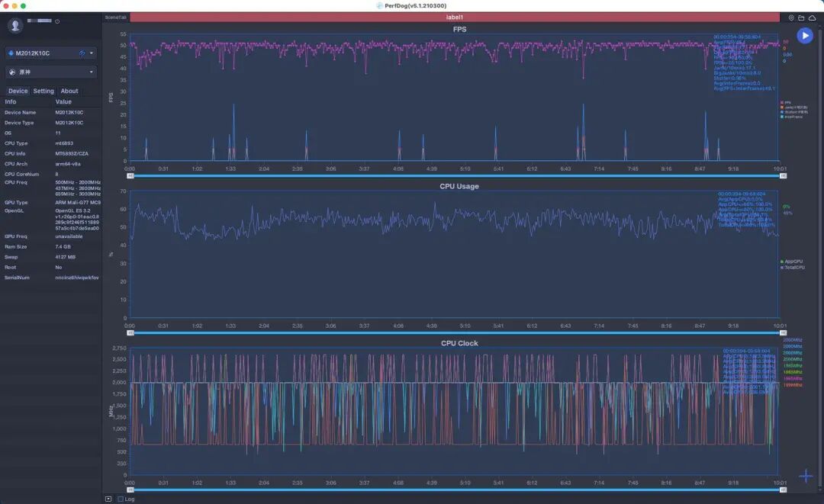Screen dimensions: 824x504
Task: Click the Value column header
Action: pyautogui.click(x=63, y=102)
